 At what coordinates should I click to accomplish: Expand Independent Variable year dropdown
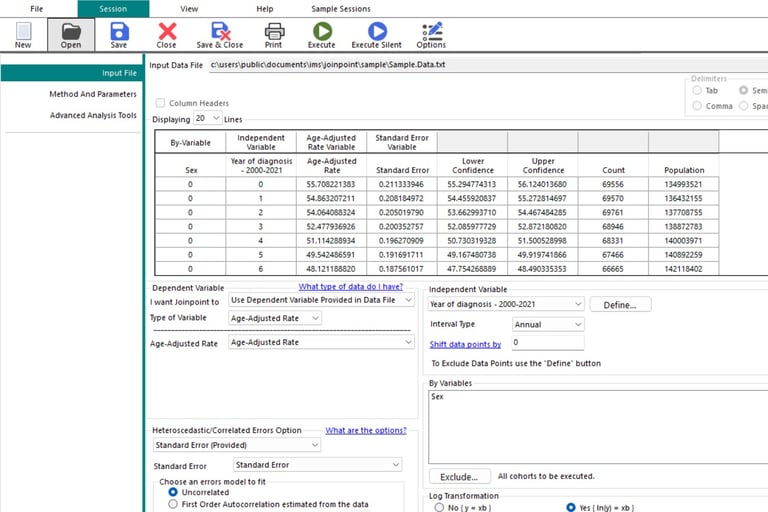(x=506, y=304)
